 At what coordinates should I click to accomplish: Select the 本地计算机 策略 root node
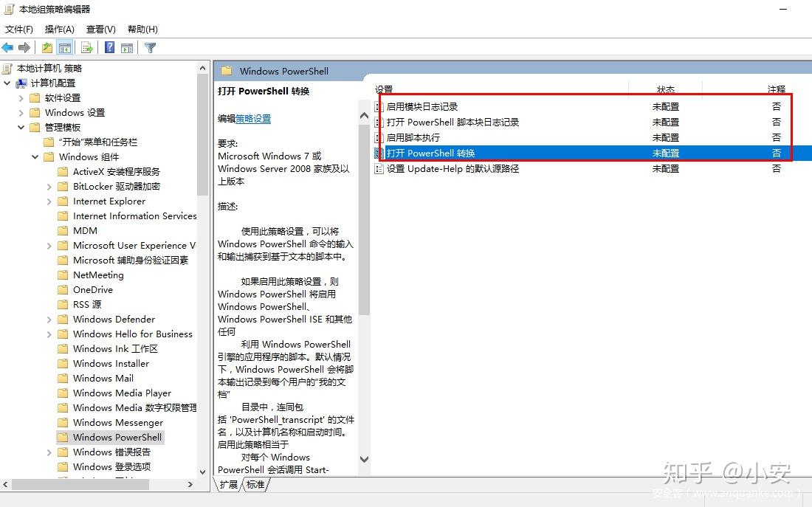[49, 69]
